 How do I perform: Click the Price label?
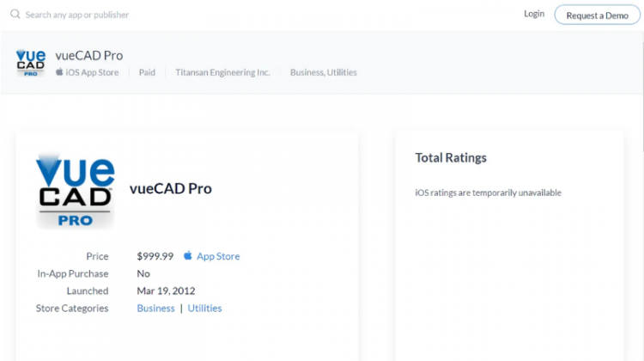point(97,256)
